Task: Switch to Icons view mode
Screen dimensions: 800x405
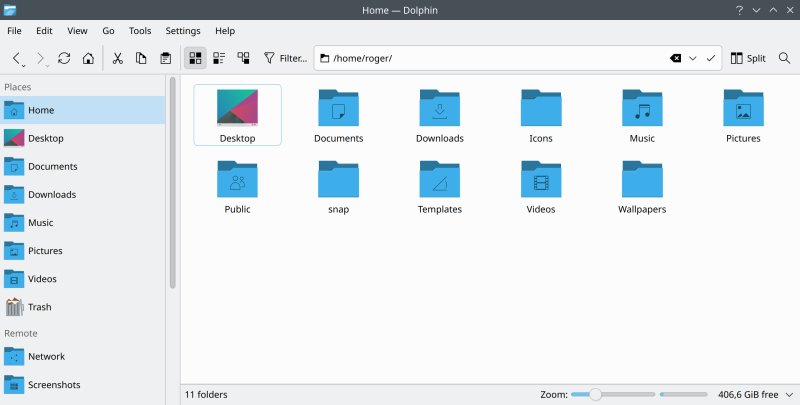Action: point(195,58)
